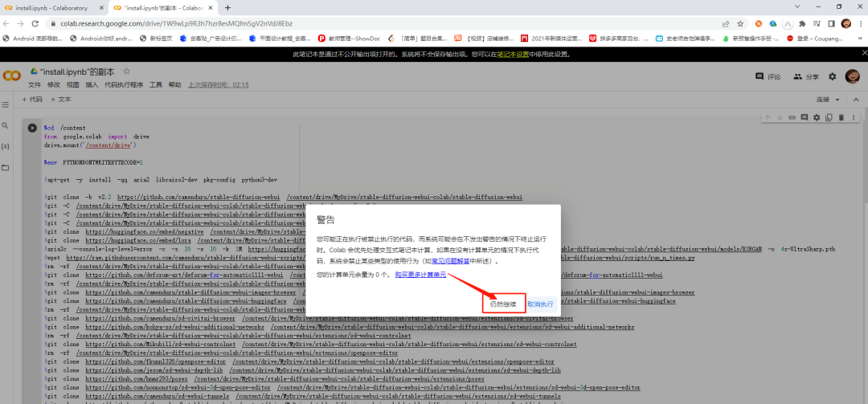The image size is (868, 404).
Task: Add a text cell with + 文本
Action: point(61,100)
